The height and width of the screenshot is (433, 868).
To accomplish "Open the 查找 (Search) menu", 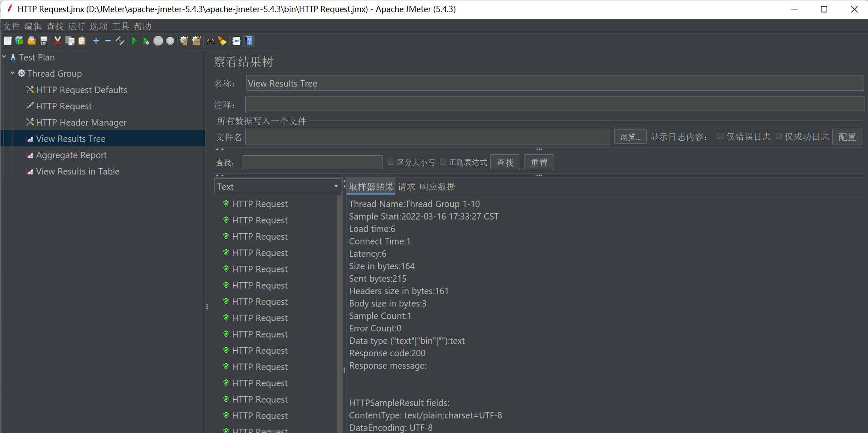I will (55, 27).
